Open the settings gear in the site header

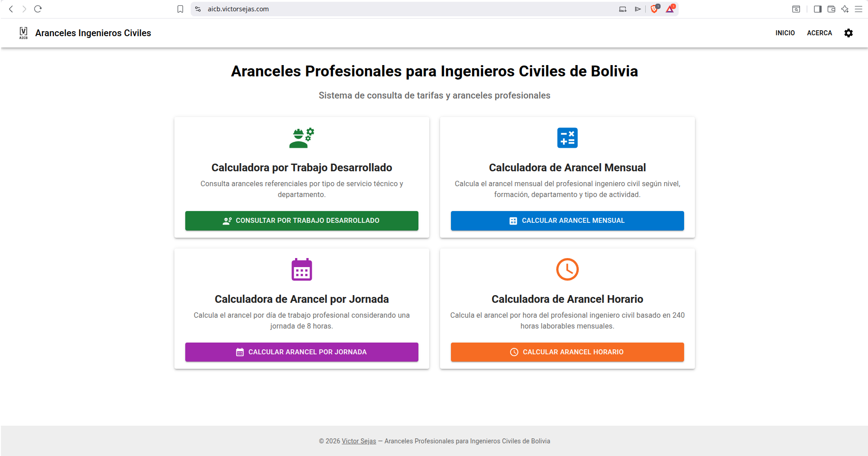(849, 33)
